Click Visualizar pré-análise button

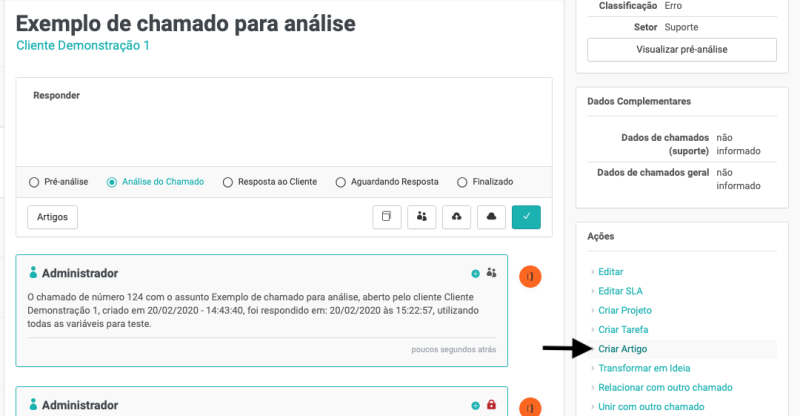[x=681, y=49]
